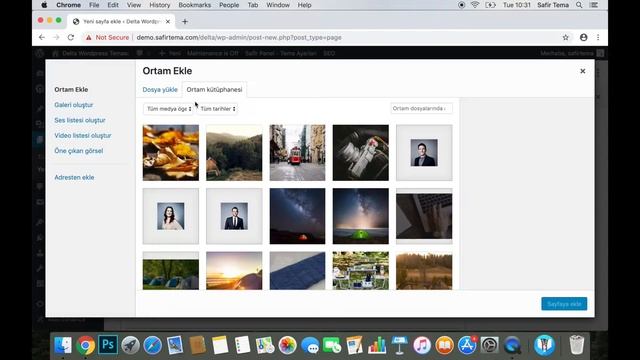The height and width of the screenshot is (360, 640).
Task: Open the View menu
Action: click(x=133, y=5)
